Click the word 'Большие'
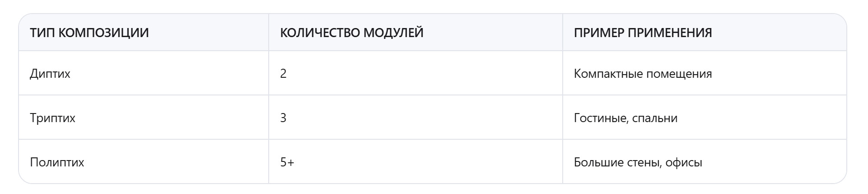Viewport: 868px width, 194px height. [599, 162]
